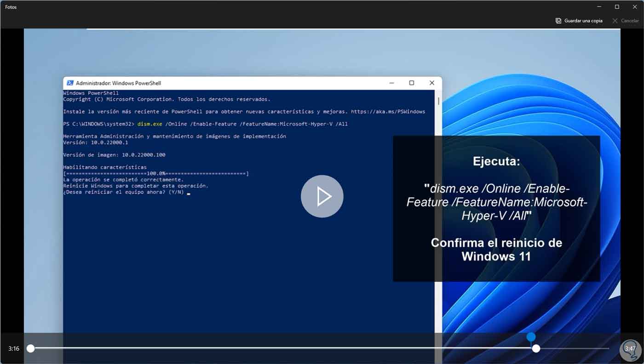Image resolution: width=644 pixels, height=364 pixels.
Task: Click the italic dism.exe command in the caption box
Action: [x=496, y=202]
